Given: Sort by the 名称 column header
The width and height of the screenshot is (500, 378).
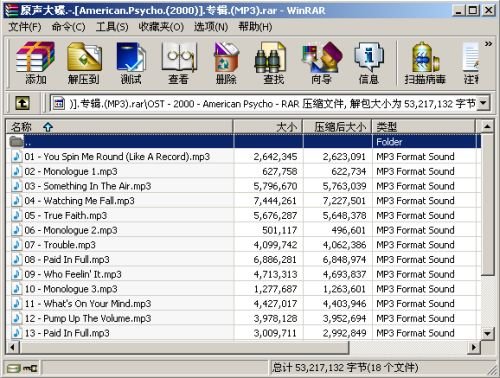Looking at the screenshot, I should tap(120, 127).
